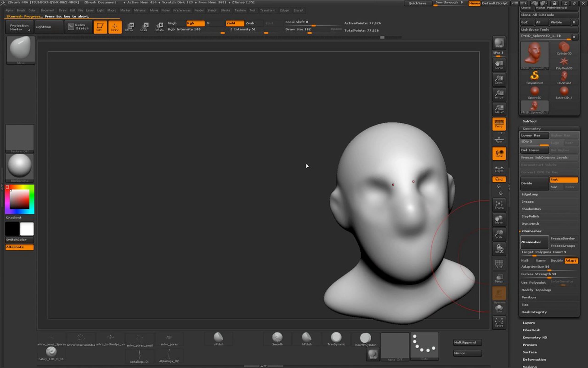Click the Floor grid icon
The image size is (588, 368).
tap(499, 139)
